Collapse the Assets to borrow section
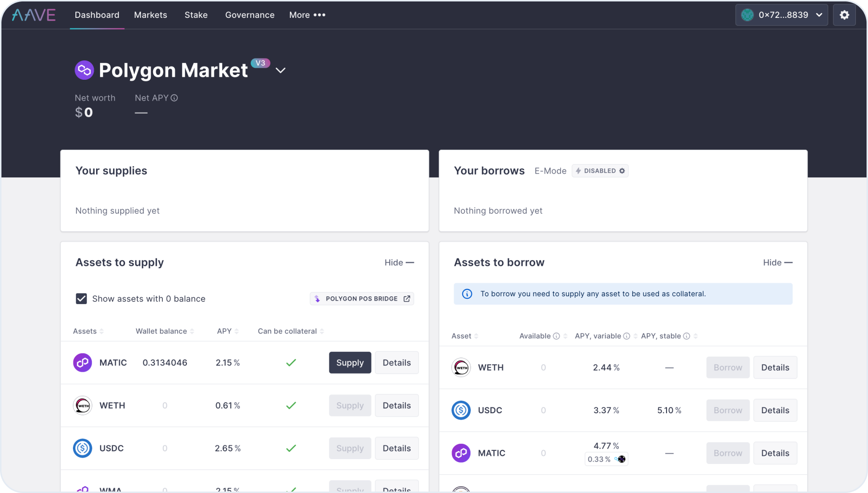The width and height of the screenshot is (868, 493). click(x=778, y=262)
